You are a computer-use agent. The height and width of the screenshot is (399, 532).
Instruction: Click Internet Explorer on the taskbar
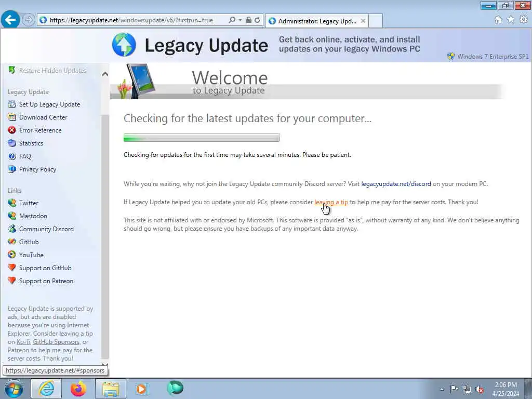(46, 389)
